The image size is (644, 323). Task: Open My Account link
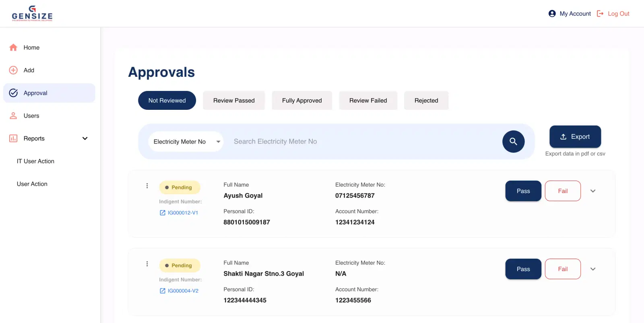coord(575,14)
